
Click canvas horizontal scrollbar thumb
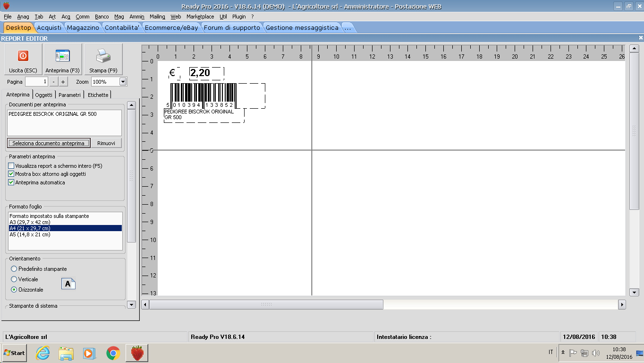pyautogui.click(x=266, y=305)
